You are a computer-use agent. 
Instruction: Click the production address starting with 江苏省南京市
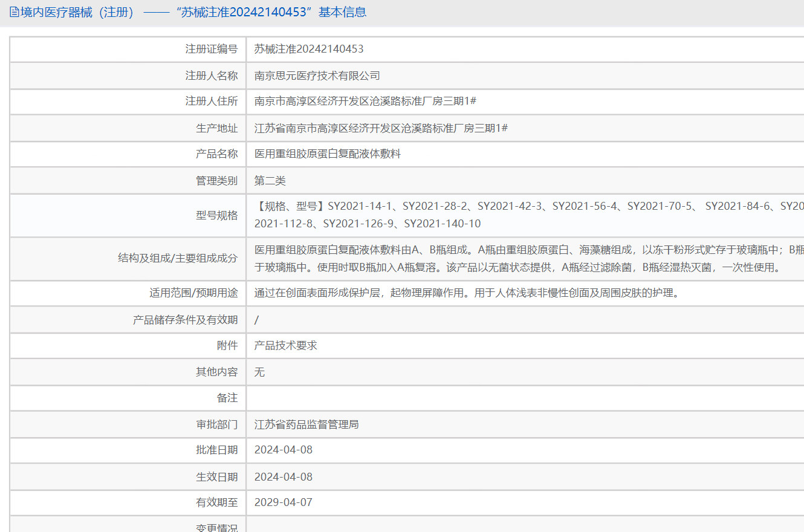pyautogui.click(x=381, y=128)
